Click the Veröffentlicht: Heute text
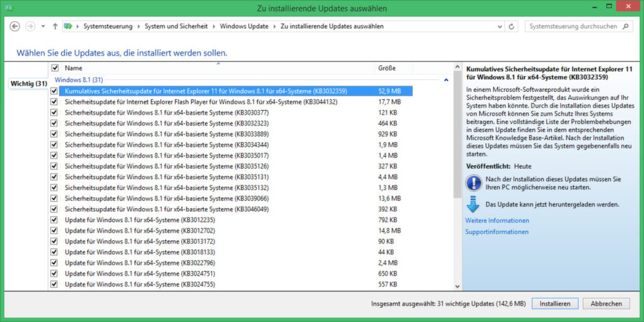Screen dimensions: 644x322 [498, 166]
